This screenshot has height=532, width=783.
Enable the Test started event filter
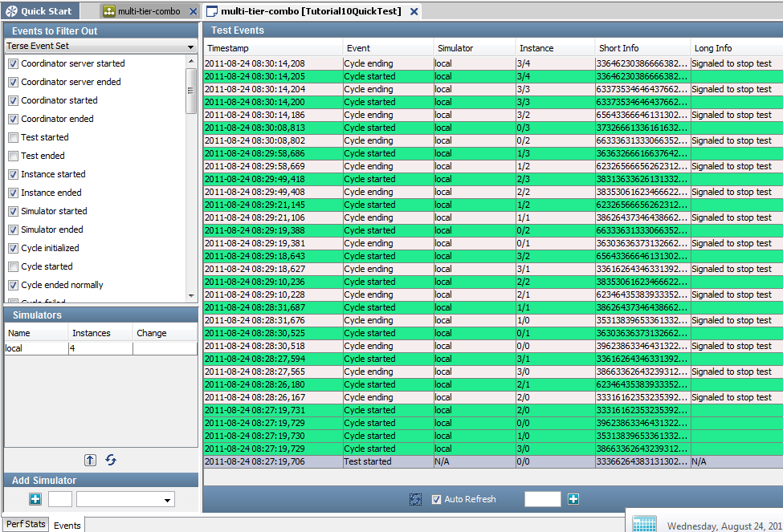11,137
